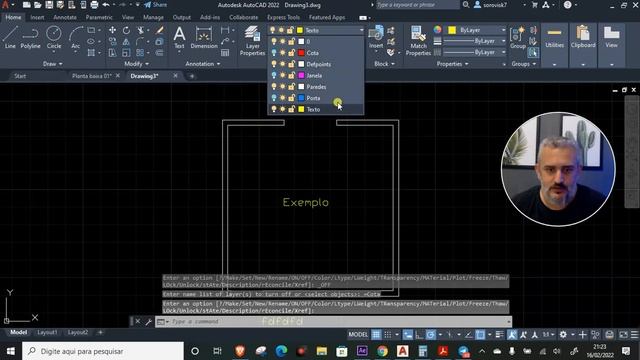Screen dimensions: 640x360
Task: Expand the Groups panel
Action: tap(524, 64)
